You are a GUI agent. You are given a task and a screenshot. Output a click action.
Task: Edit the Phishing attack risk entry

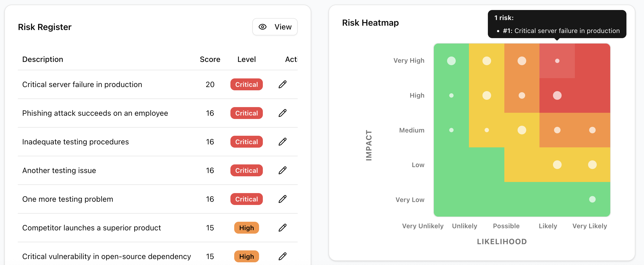tap(282, 113)
